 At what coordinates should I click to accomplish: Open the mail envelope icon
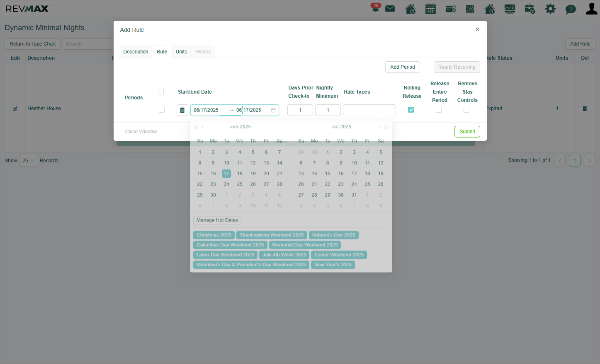pos(390,9)
